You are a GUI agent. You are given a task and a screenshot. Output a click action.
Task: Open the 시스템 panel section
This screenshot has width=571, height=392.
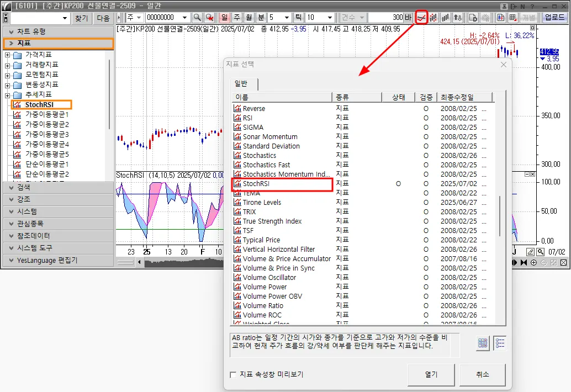(x=59, y=212)
